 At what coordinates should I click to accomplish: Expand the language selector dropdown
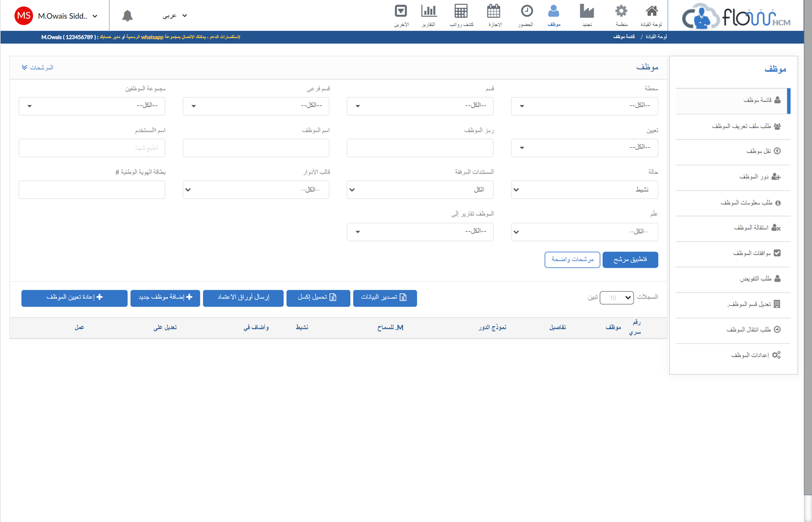[175, 16]
